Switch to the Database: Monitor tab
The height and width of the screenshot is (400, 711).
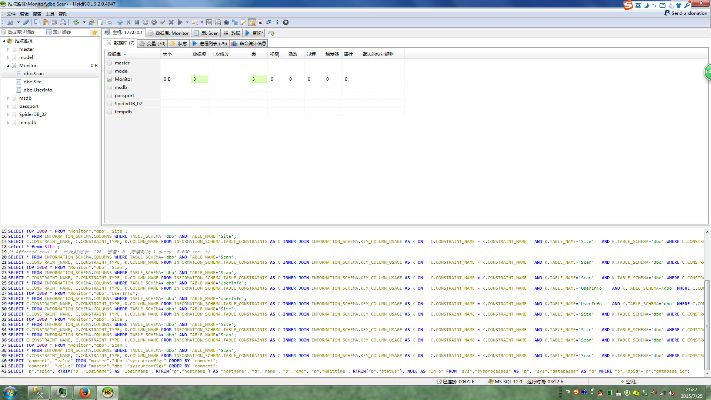tap(168, 33)
